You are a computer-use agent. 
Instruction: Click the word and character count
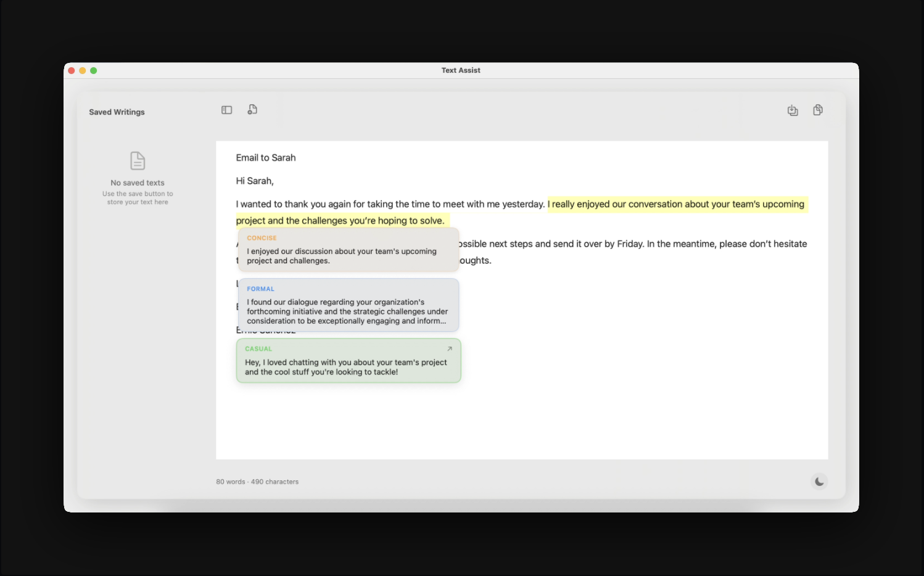(x=257, y=482)
